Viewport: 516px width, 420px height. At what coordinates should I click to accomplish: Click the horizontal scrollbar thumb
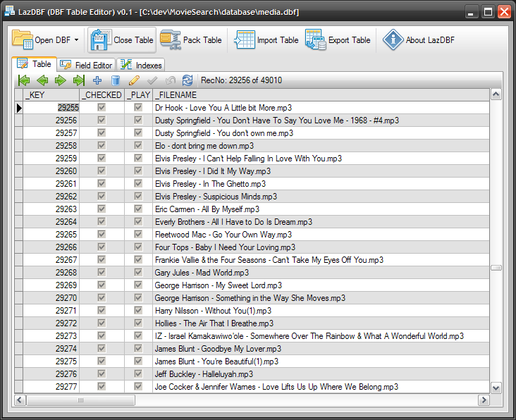[80, 400]
